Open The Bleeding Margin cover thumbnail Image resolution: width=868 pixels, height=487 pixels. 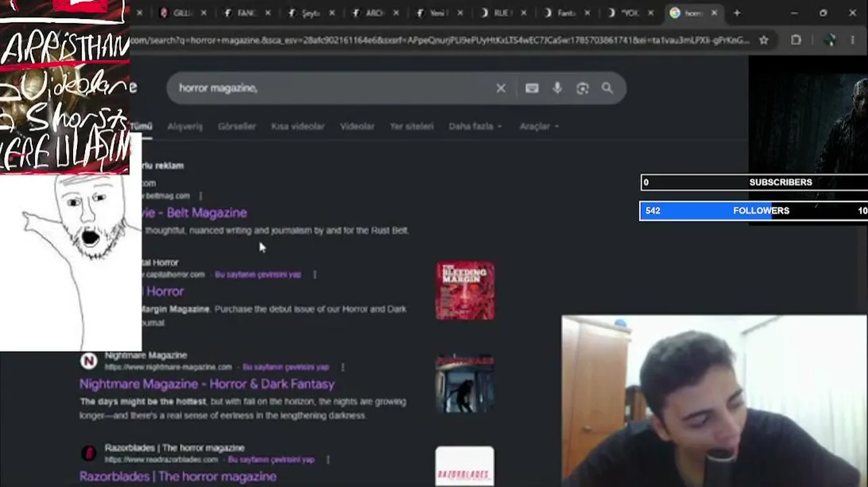tap(465, 291)
